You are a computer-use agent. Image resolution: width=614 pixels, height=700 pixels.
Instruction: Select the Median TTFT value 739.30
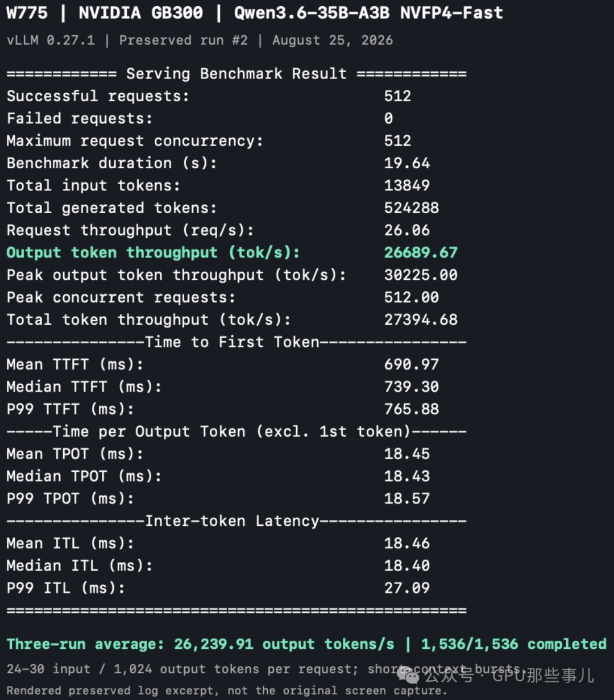(x=412, y=387)
